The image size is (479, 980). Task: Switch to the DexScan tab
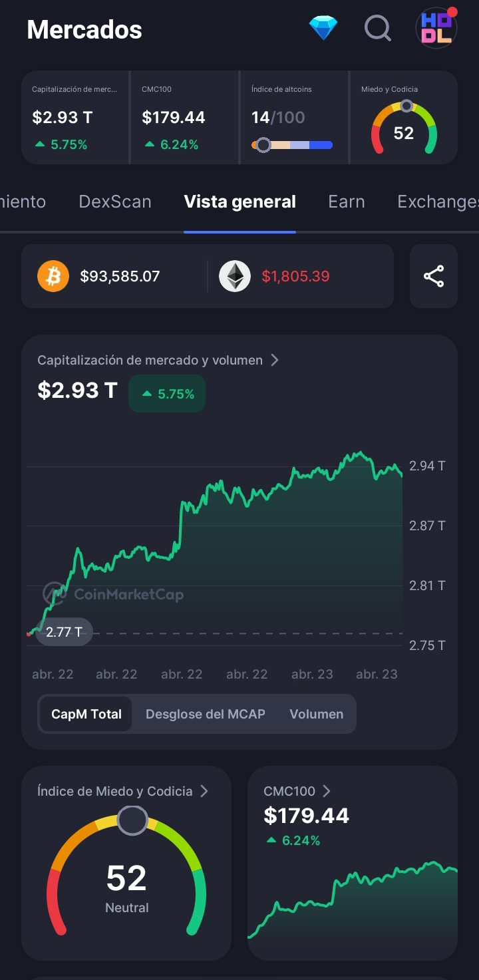point(115,202)
